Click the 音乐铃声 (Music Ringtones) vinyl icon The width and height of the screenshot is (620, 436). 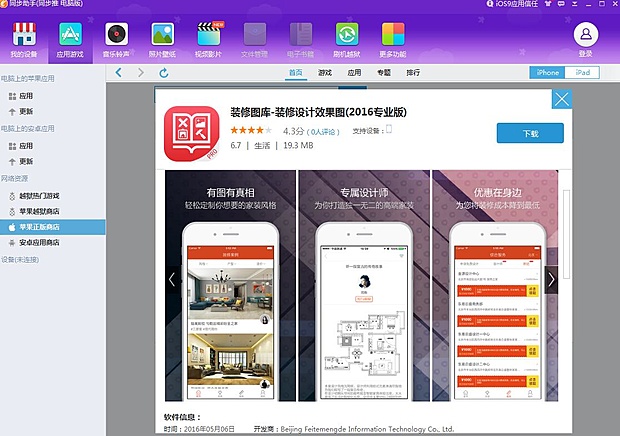116,38
